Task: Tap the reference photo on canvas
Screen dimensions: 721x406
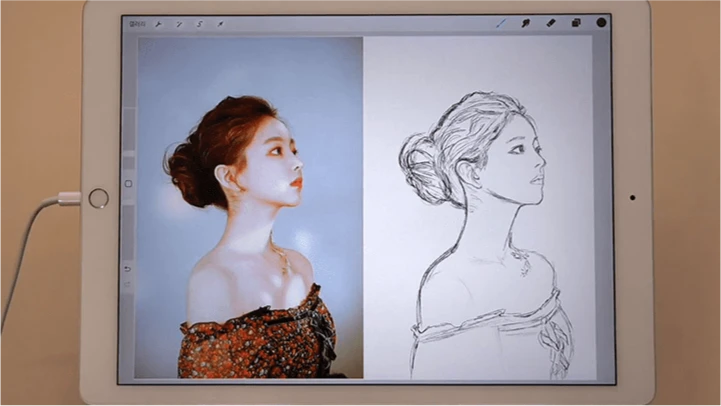Action: point(250,208)
